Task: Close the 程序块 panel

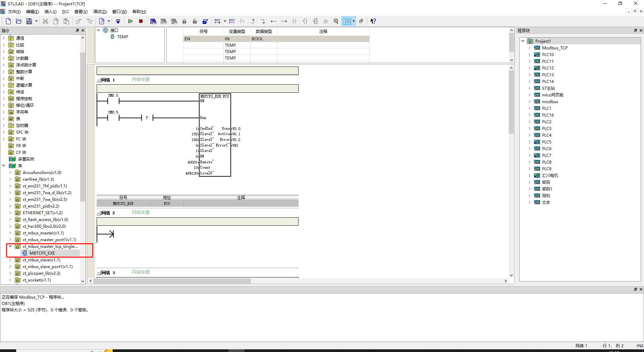Action: coord(641,31)
